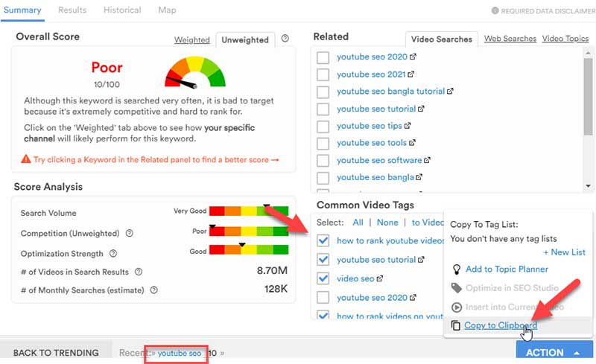Click Add to Topic Planner
The height and width of the screenshot is (364, 596).
pyautogui.click(x=507, y=269)
